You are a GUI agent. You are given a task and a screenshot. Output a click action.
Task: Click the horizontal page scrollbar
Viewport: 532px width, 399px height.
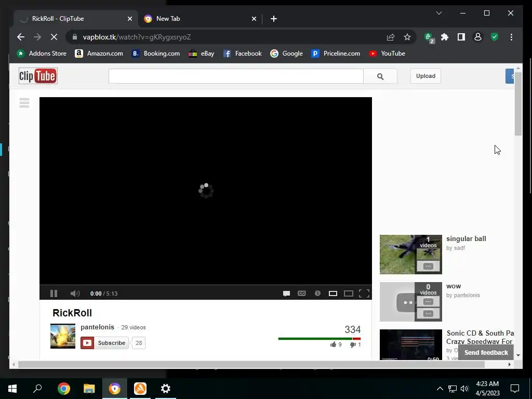point(251,364)
